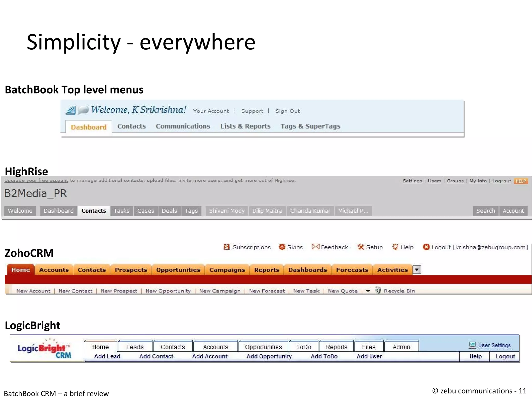
Task: Click the BatchBook speech bubble icon
Action: [x=83, y=110]
